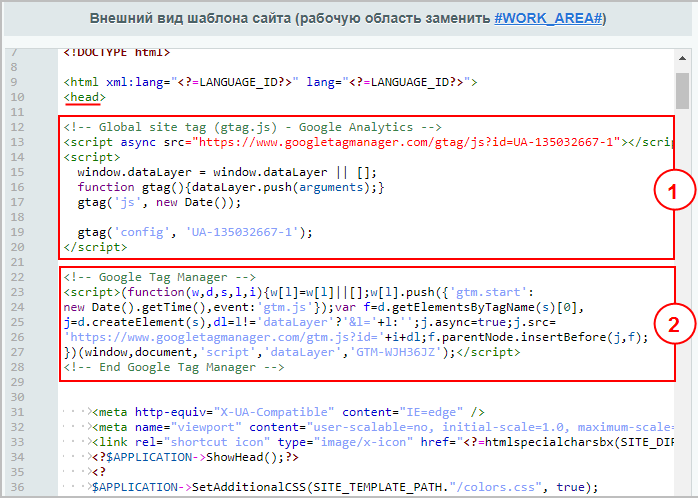Click $APPLICATION->ShowHead() line
Screen dimensions: 698x498
pyautogui.click(x=195, y=458)
